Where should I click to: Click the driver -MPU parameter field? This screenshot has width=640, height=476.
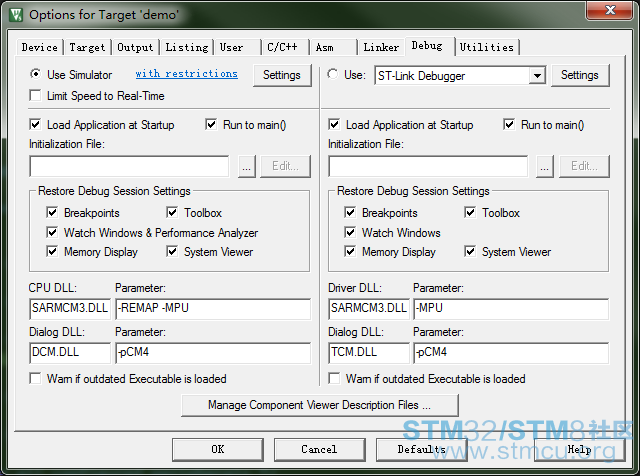click(511, 309)
